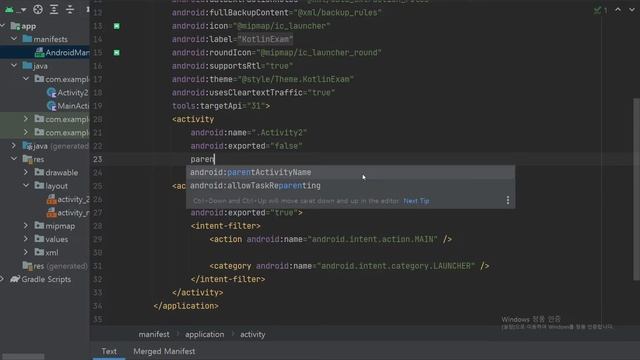640x360 pixels.
Task: Click the Next Tip link
Action: 416,201
